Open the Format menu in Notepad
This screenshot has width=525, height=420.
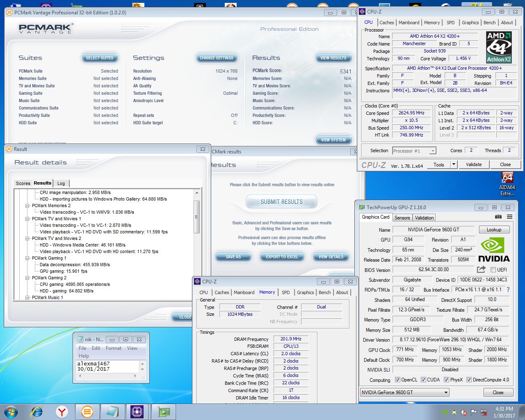point(114,348)
